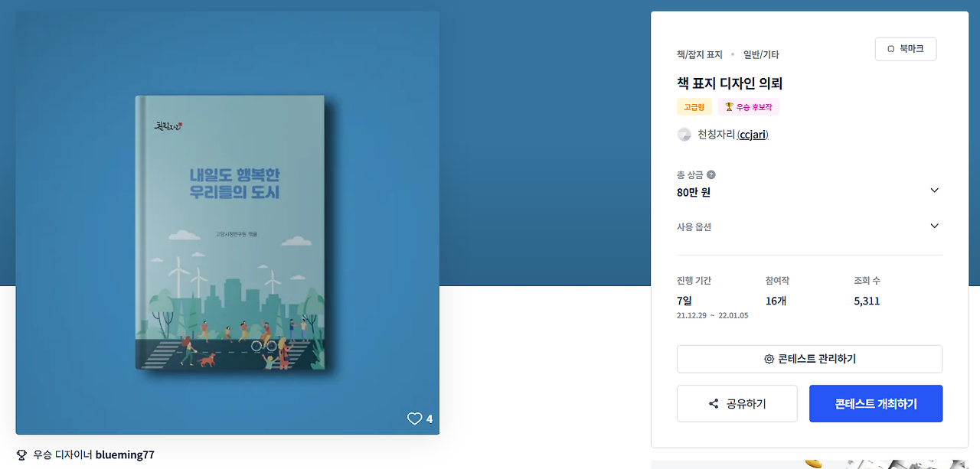Click the trophy icon beside winning designer
Viewport: 980px width, 469px height.
[x=21, y=454]
